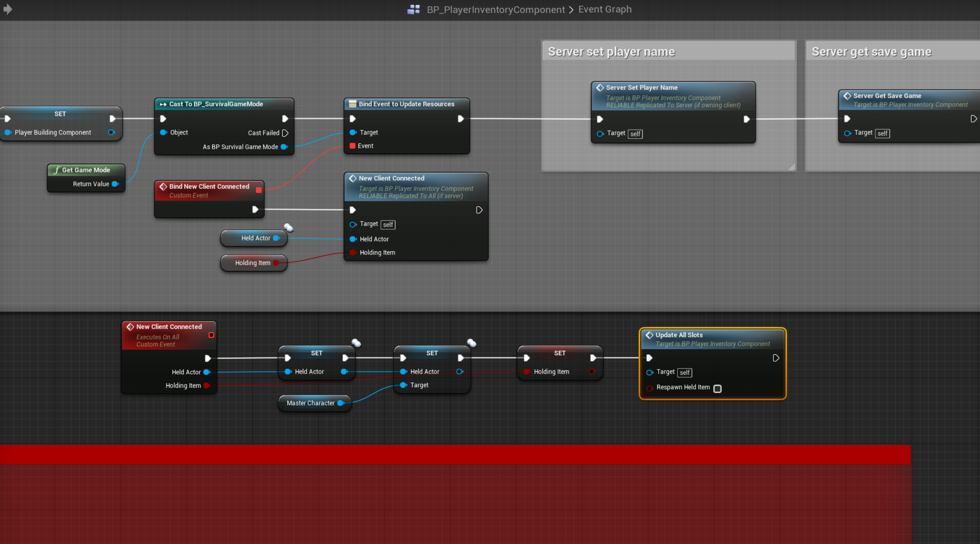Click the Server Set Player Name node icon

pyautogui.click(x=600, y=87)
